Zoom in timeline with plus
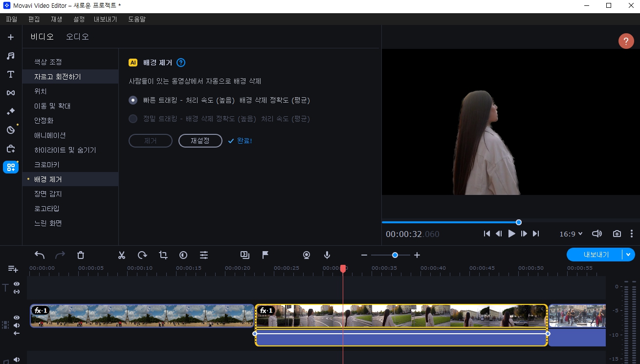The width and height of the screenshot is (640, 364). (x=417, y=255)
